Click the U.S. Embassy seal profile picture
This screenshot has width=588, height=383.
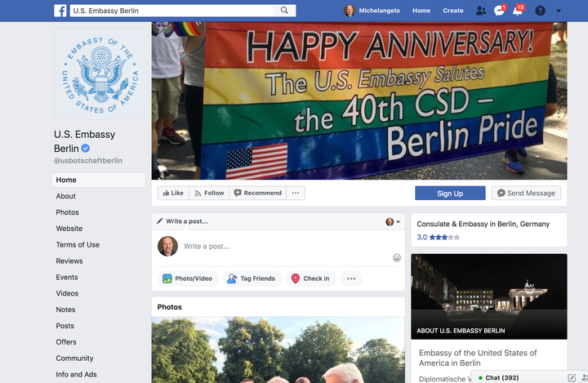pos(100,73)
